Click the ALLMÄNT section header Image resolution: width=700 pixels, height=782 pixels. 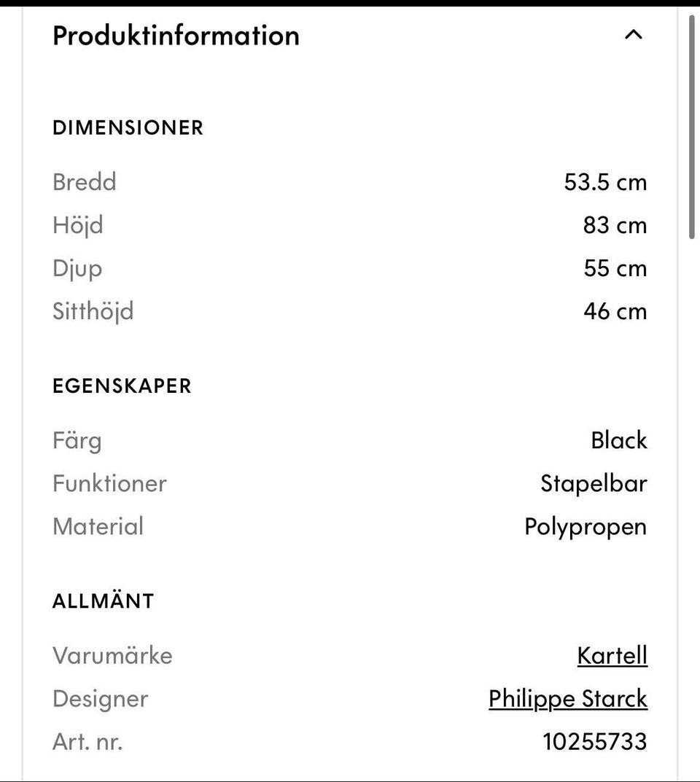point(104,601)
